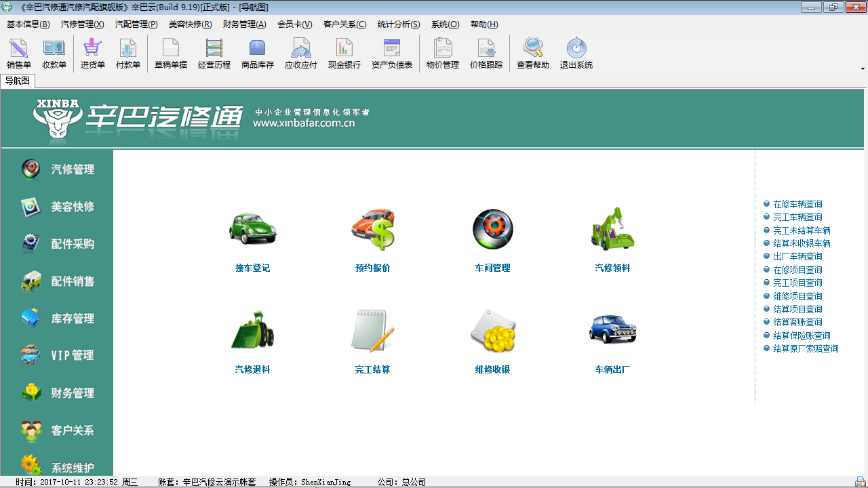
Task: Switch to the 导航图 tab
Action: tap(18, 81)
